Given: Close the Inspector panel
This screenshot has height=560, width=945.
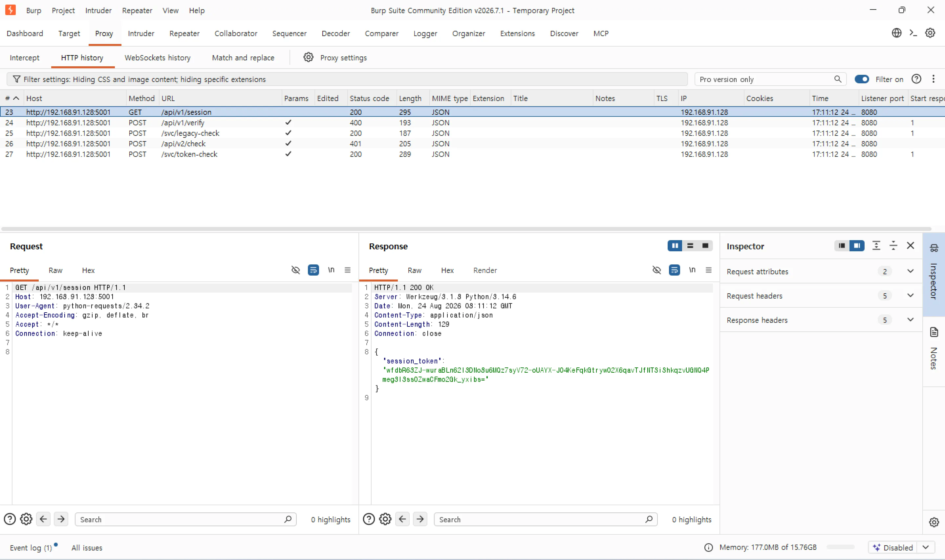Looking at the screenshot, I should click(x=910, y=246).
